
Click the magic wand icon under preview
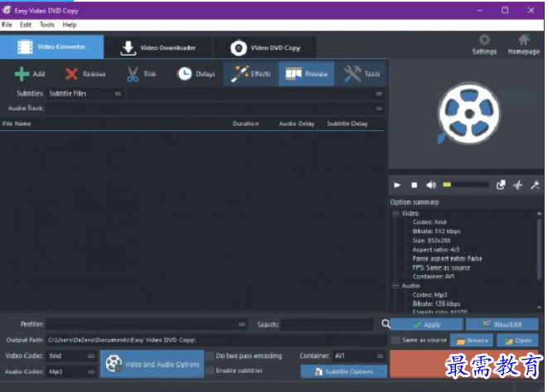tap(535, 185)
